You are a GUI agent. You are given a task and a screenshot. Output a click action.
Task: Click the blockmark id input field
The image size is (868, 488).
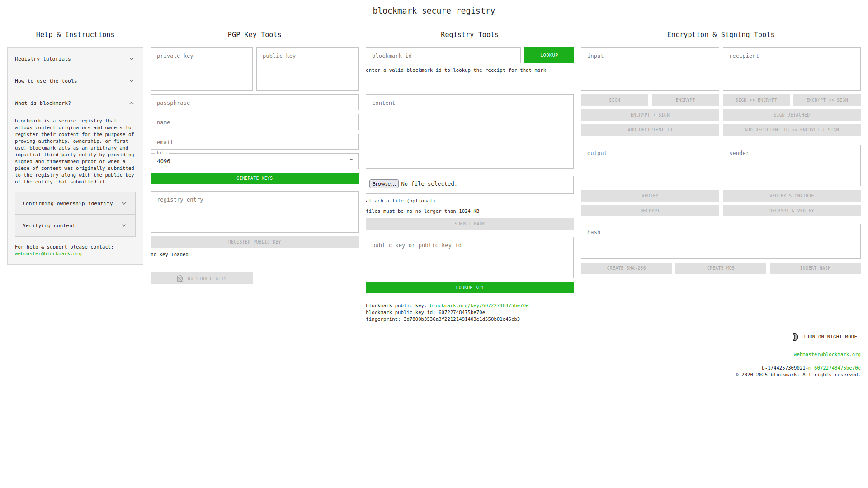pos(443,56)
